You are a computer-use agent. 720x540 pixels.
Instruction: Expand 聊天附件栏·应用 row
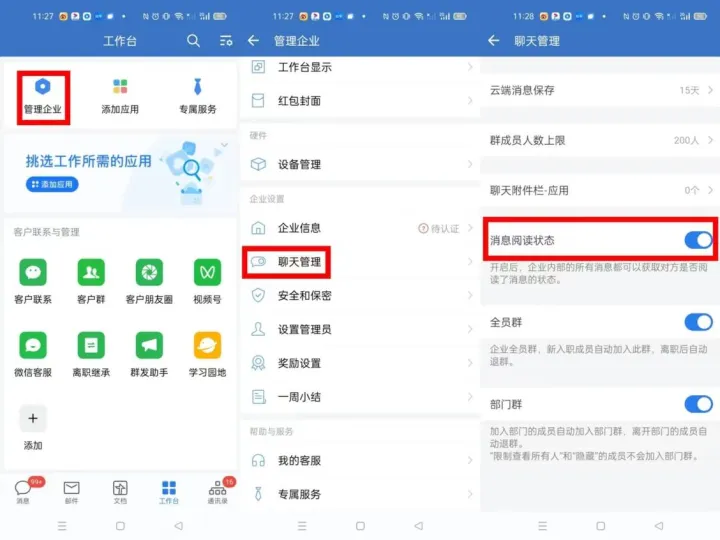coord(598,189)
